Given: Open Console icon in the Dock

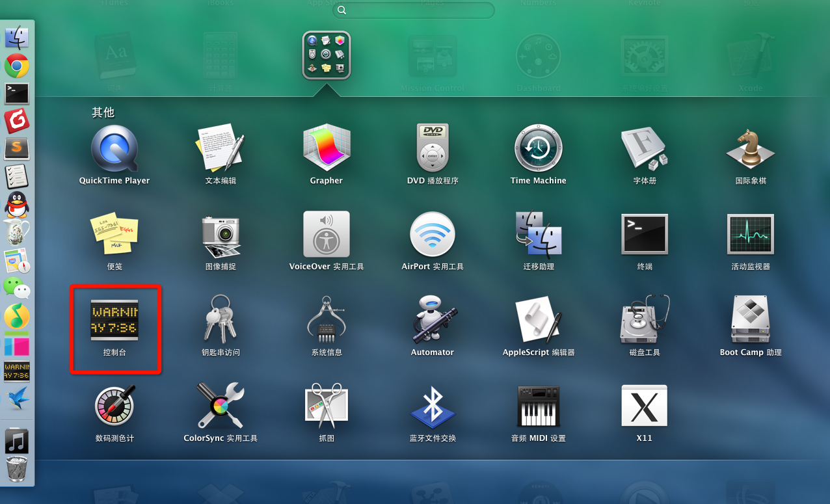Looking at the screenshot, I should click(x=17, y=371).
